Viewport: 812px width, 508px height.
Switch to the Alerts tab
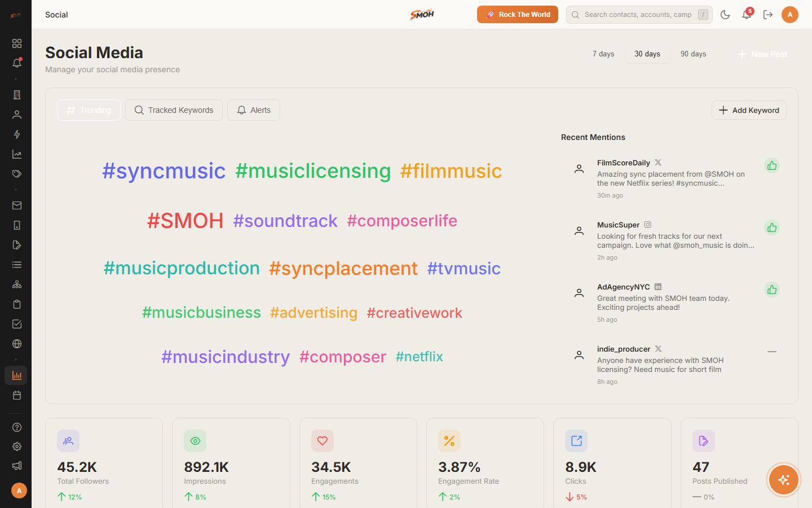click(254, 110)
